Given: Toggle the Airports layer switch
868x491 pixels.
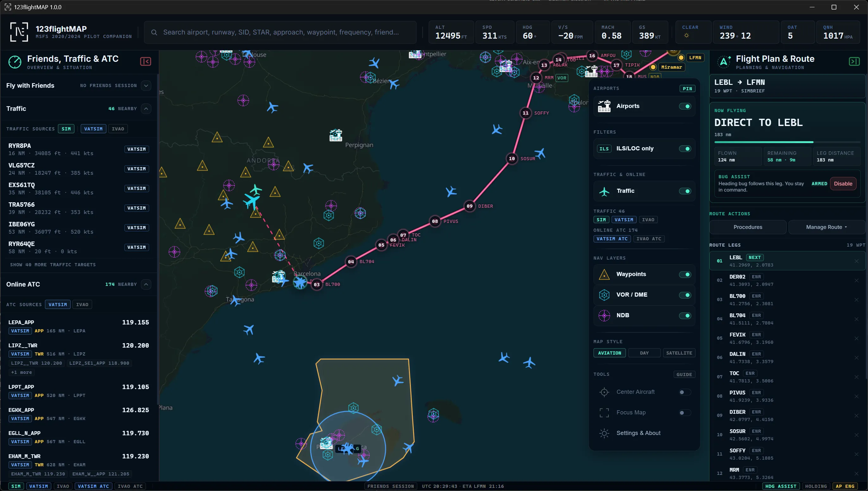Looking at the screenshot, I should [x=685, y=106].
